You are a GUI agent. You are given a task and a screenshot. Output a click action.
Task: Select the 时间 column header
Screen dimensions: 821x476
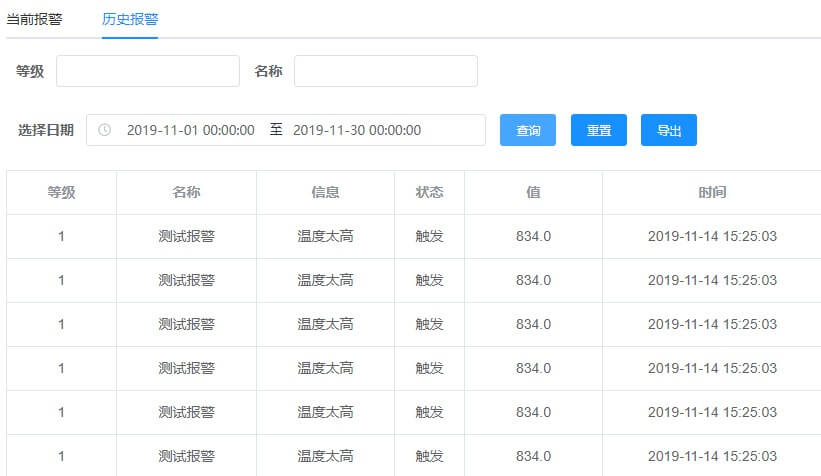coord(712,192)
